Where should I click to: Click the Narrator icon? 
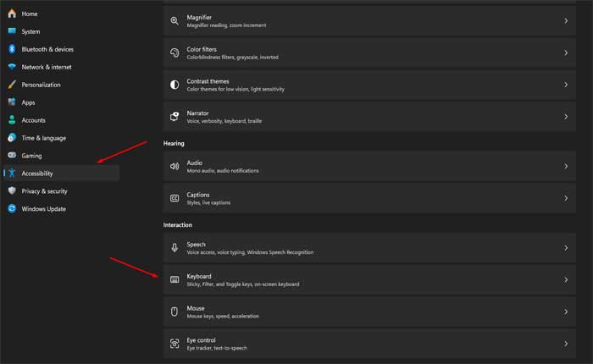coord(175,117)
